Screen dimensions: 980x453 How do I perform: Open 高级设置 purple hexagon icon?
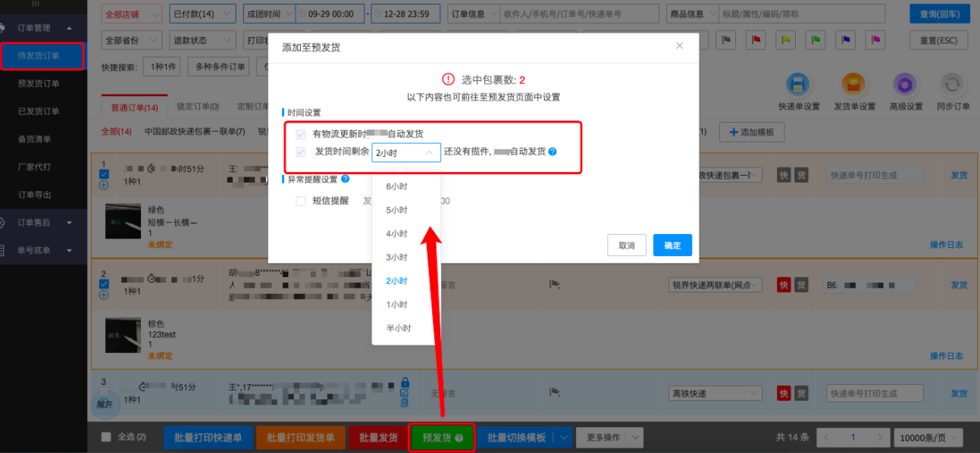pyautogui.click(x=905, y=84)
